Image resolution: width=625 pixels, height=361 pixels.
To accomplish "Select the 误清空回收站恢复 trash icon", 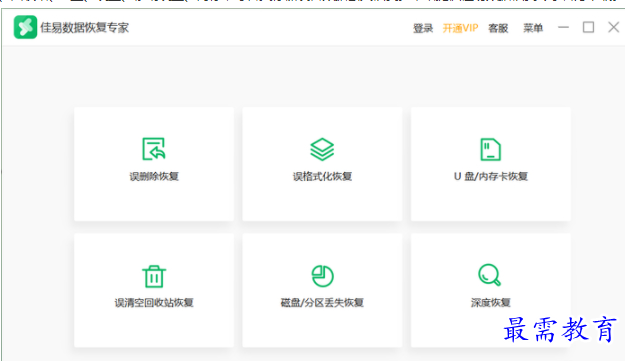I will click(154, 276).
